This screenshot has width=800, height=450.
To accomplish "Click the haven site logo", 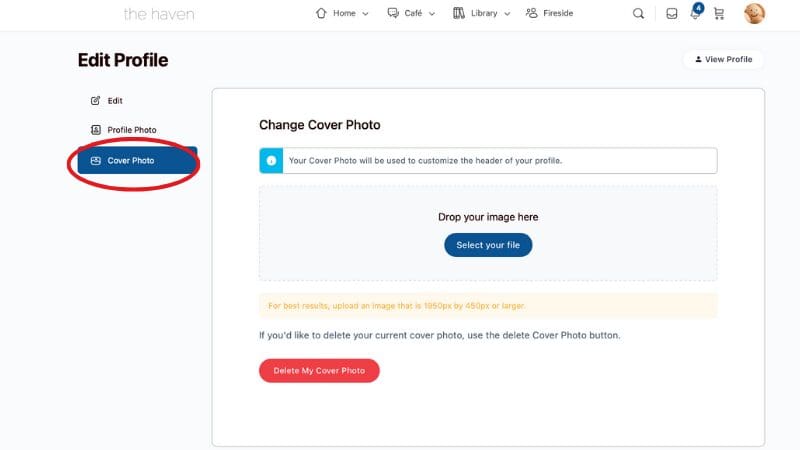I will (159, 14).
